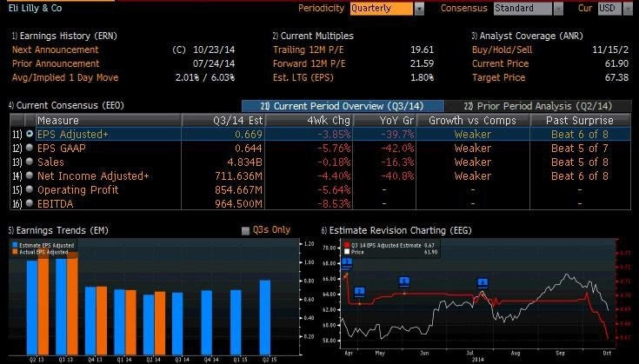Open Analyst Coverage (ANR) section

(528, 36)
